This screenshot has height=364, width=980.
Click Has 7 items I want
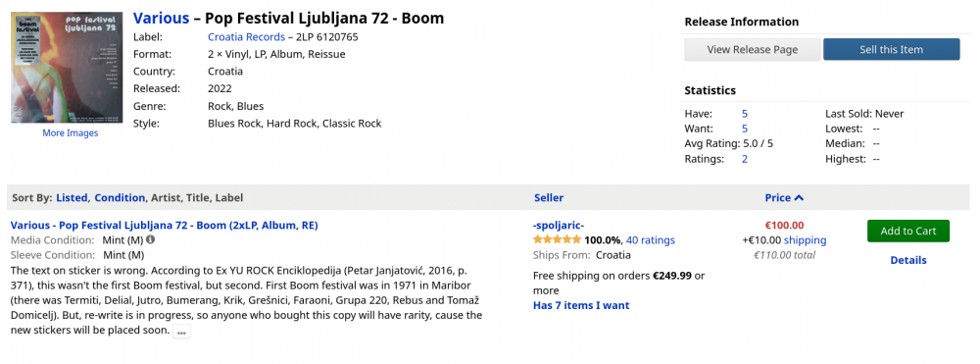coord(581,305)
